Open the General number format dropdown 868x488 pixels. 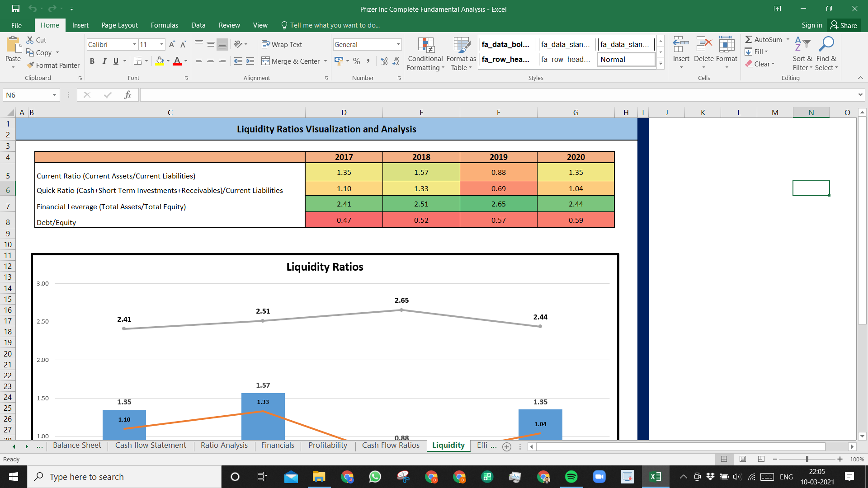click(x=398, y=44)
